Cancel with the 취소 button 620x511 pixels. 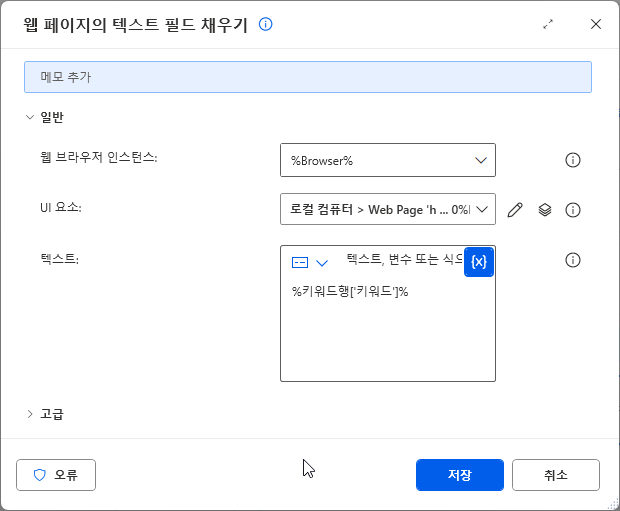point(556,475)
